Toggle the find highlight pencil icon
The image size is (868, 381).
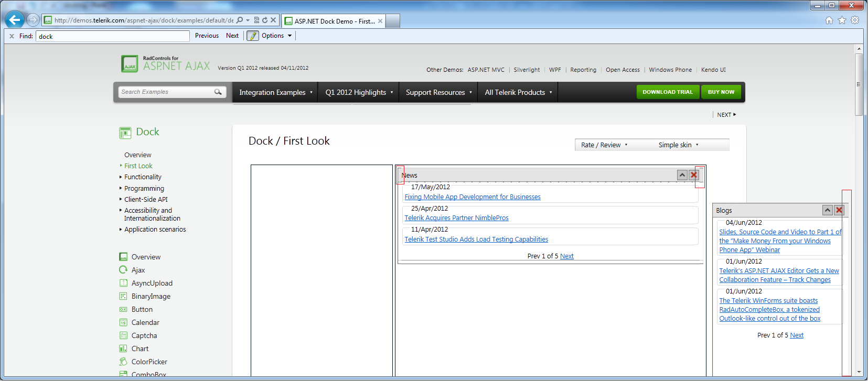click(253, 36)
